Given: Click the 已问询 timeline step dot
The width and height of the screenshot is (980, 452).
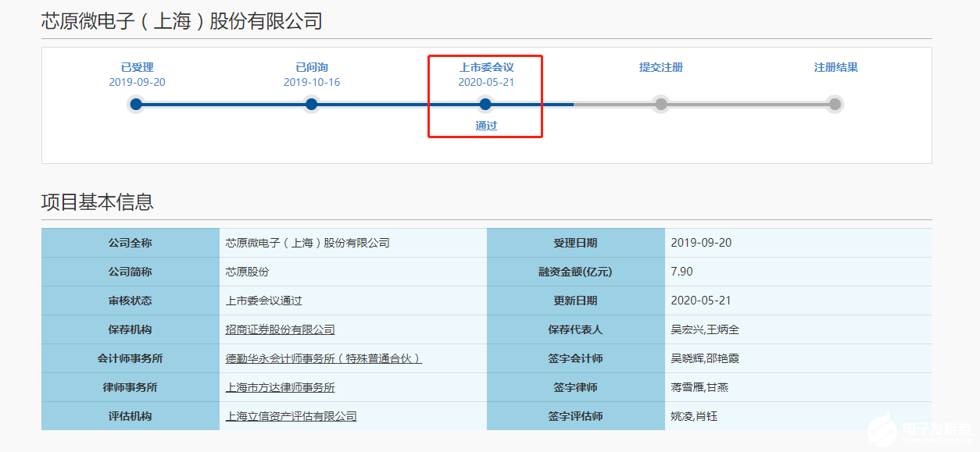Looking at the screenshot, I should (x=311, y=104).
